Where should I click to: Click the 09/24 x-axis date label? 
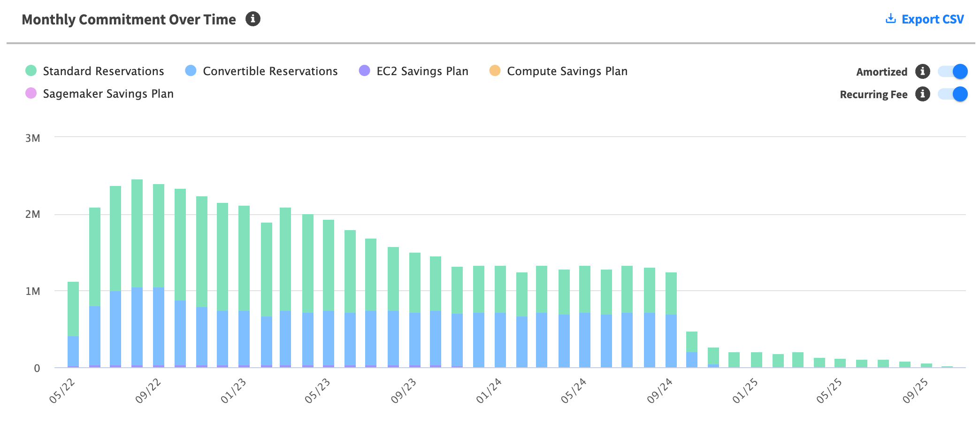pyautogui.click(x=660, y=391)
